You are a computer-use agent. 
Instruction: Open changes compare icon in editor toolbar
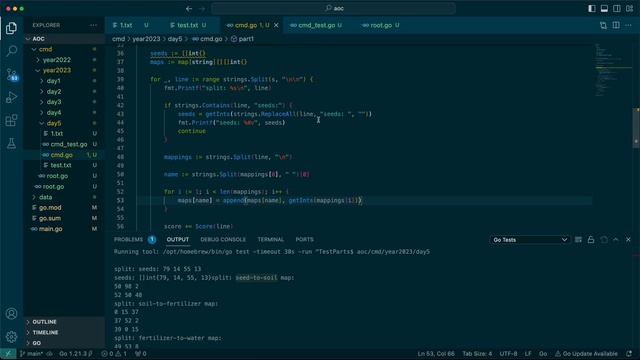coord(603,25)
